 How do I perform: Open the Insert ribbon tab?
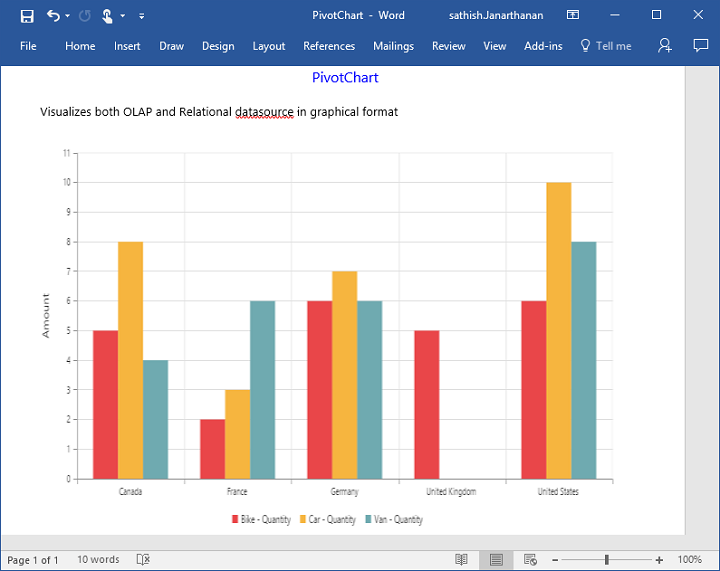[127, 46]
